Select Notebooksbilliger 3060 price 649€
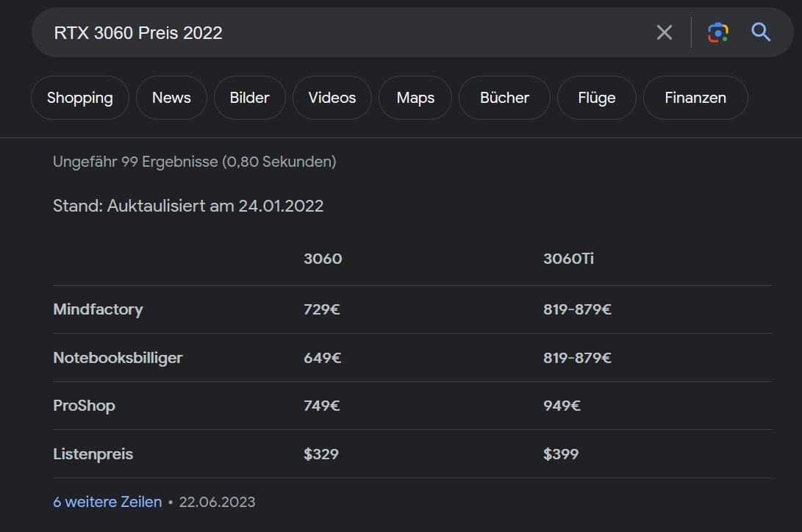Image resolution: width=802 pixels, height=532 pixels. click(322, 358)
